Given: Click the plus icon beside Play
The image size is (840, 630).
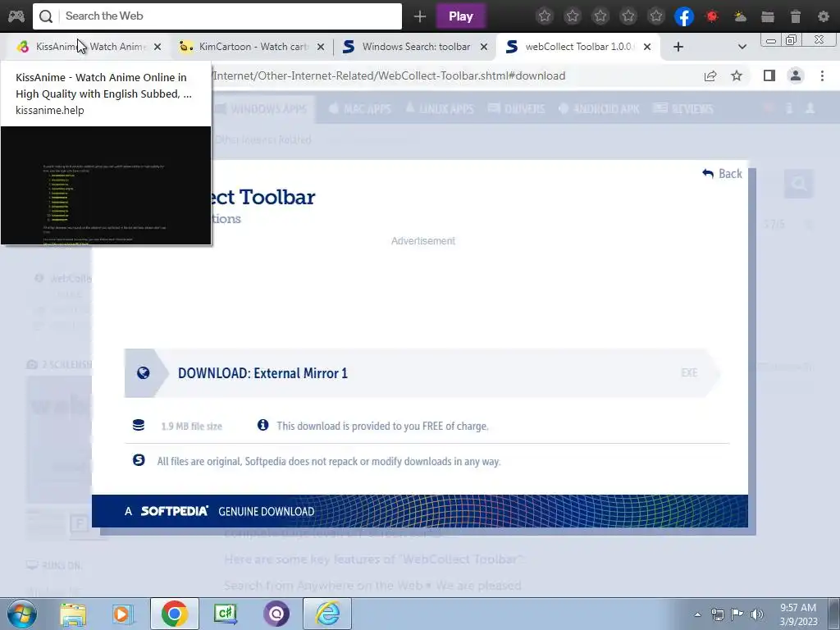Looking at the screenshot, I should [x=420, y=16].
